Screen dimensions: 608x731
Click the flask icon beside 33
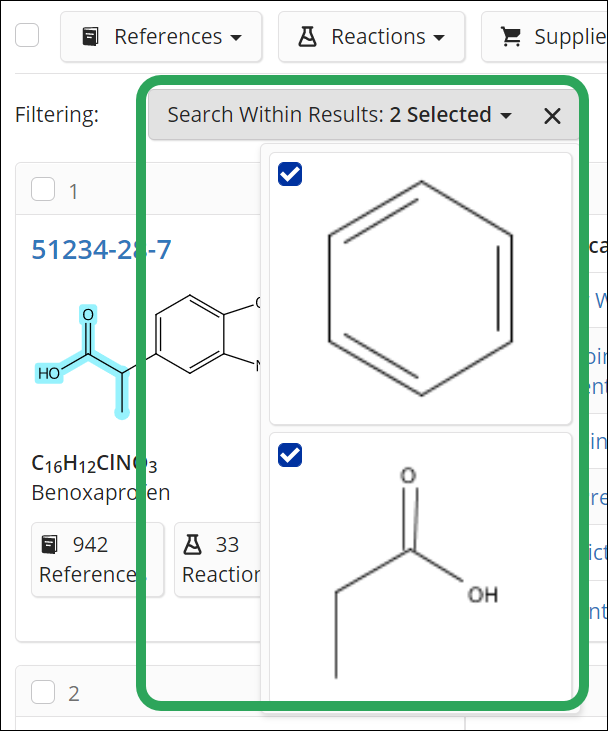point(193,545)
